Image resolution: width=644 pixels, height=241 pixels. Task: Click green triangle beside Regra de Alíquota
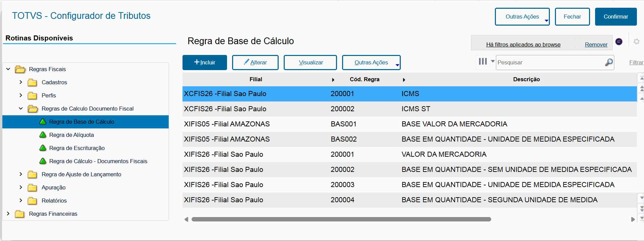tap(43, 135)
